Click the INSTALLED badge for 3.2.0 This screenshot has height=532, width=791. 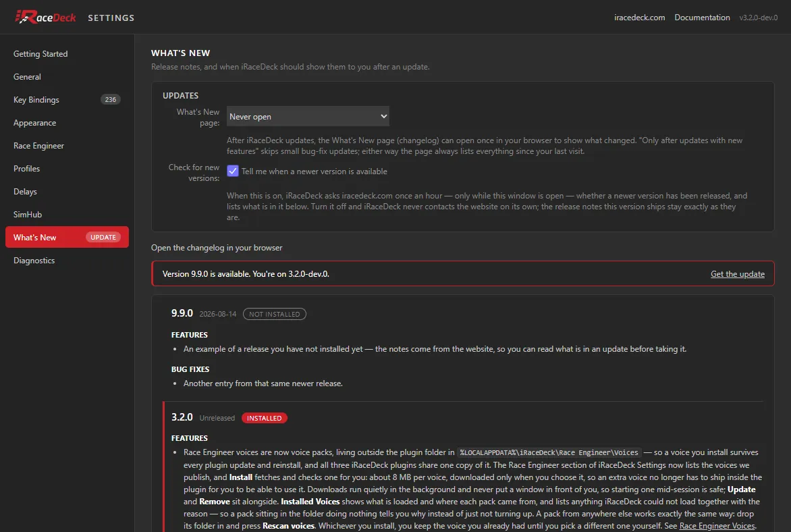(x=265, y=418)
